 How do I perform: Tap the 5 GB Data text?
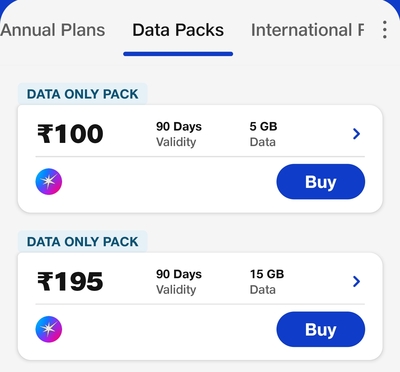[x=263, y=134]
